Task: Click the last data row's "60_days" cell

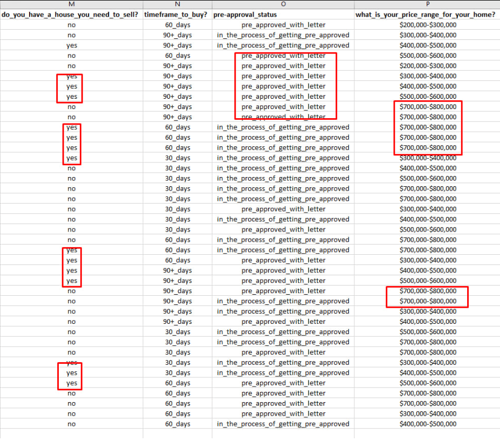Action: coord(177,424)
